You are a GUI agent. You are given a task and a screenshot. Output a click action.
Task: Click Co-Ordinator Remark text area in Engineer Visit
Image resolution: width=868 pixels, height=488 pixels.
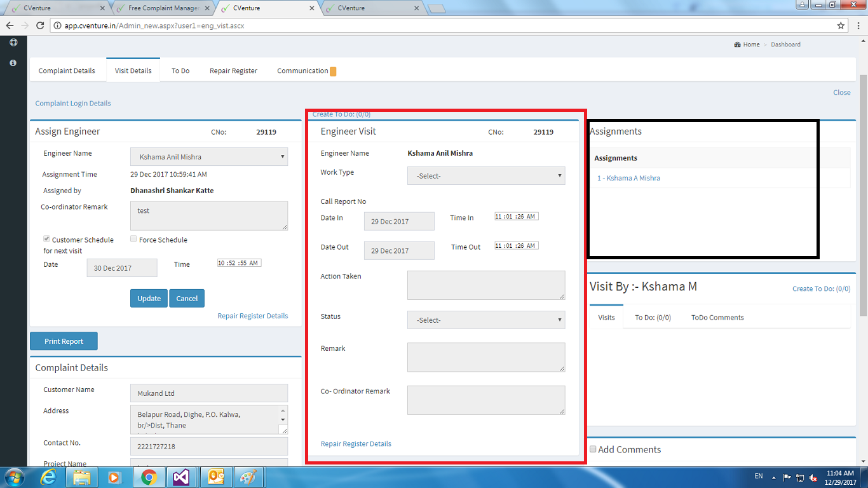point(486,400)
